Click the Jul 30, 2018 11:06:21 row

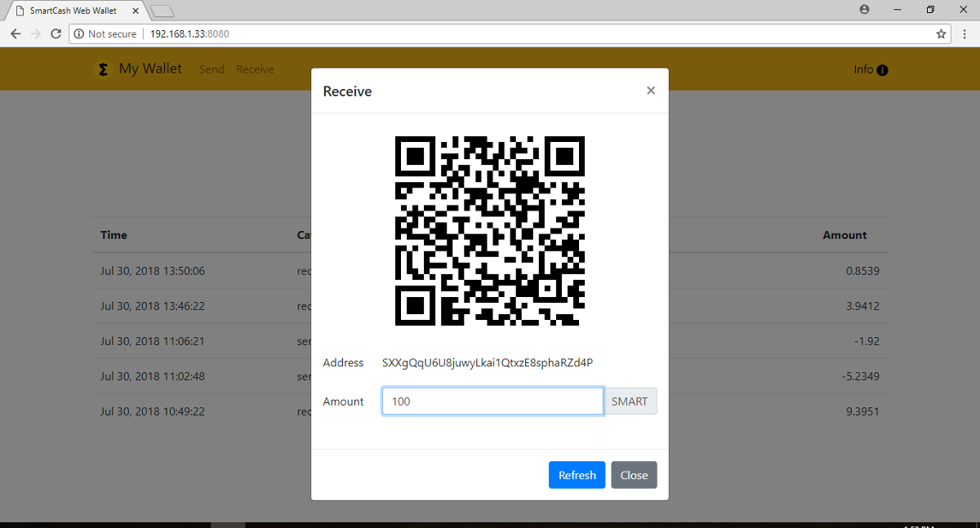tap(490, 341)
